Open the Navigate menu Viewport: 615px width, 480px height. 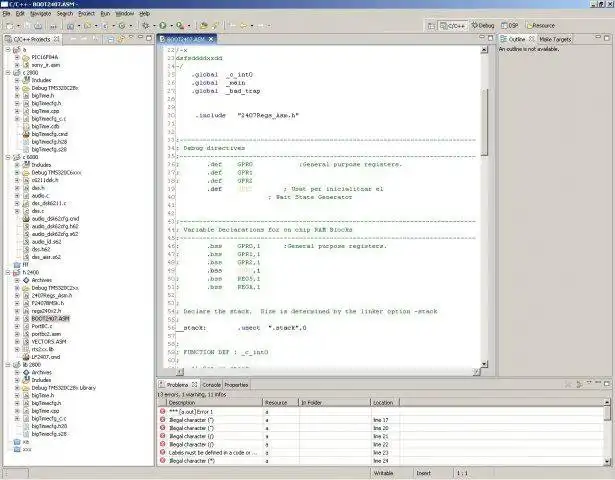pos(40,13)
